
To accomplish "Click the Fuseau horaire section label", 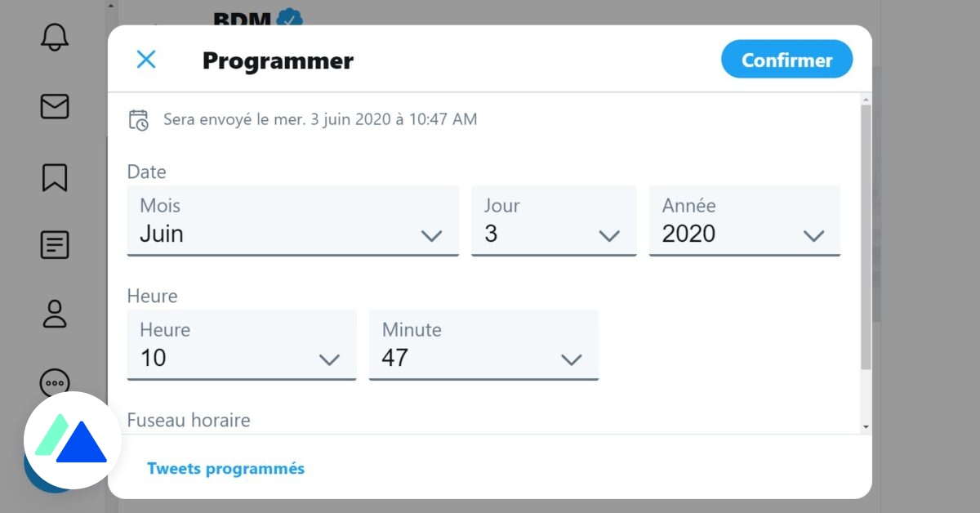I will [x=189, y=420].
